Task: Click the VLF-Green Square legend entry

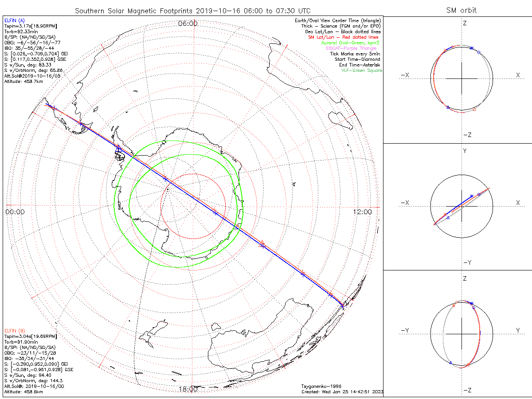Action: point(361,70)
